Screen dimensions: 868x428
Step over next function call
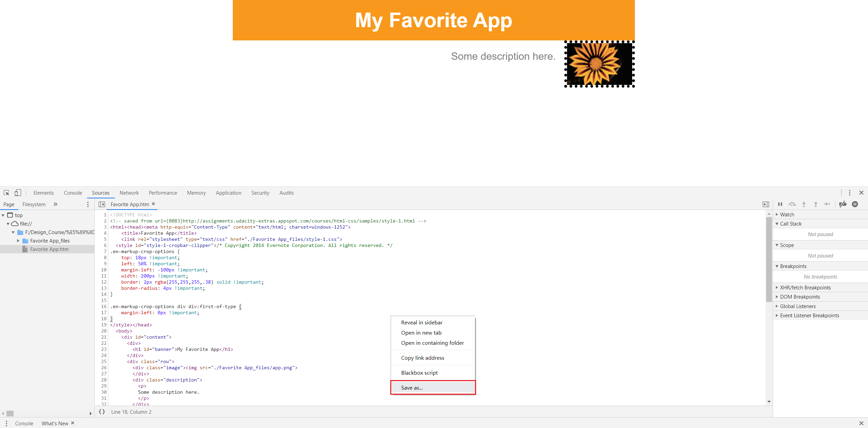(x=792, y=204)
